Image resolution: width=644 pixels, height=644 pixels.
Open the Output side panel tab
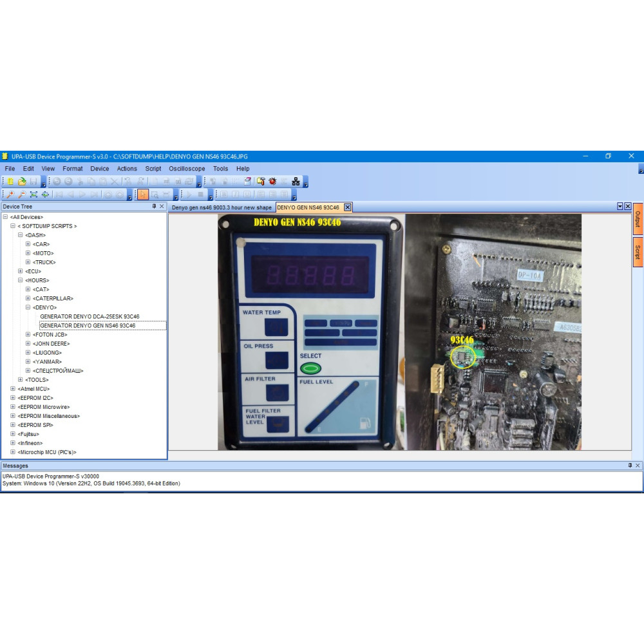click(638, 218)
